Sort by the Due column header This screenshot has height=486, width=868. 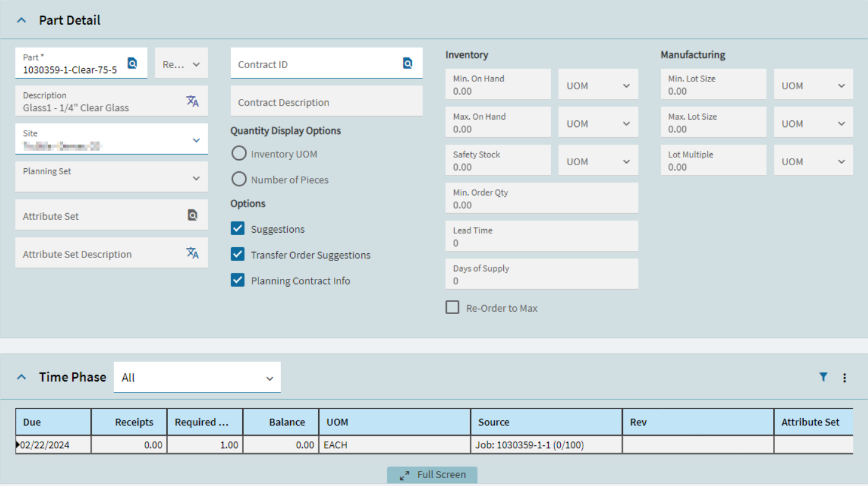point(53,422)
